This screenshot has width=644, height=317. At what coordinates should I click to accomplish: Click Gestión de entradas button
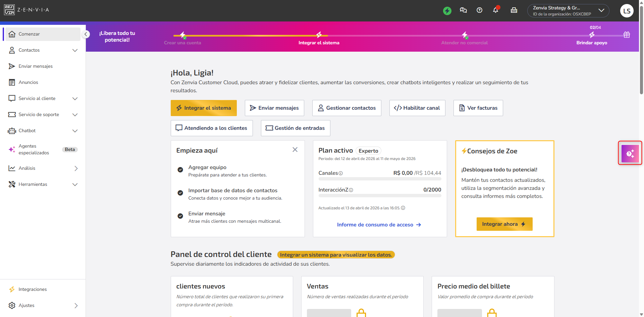coord(296,128)
